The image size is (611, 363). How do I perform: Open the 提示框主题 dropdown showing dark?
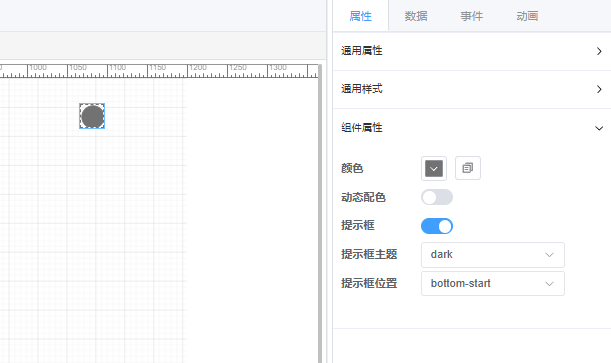493,255
